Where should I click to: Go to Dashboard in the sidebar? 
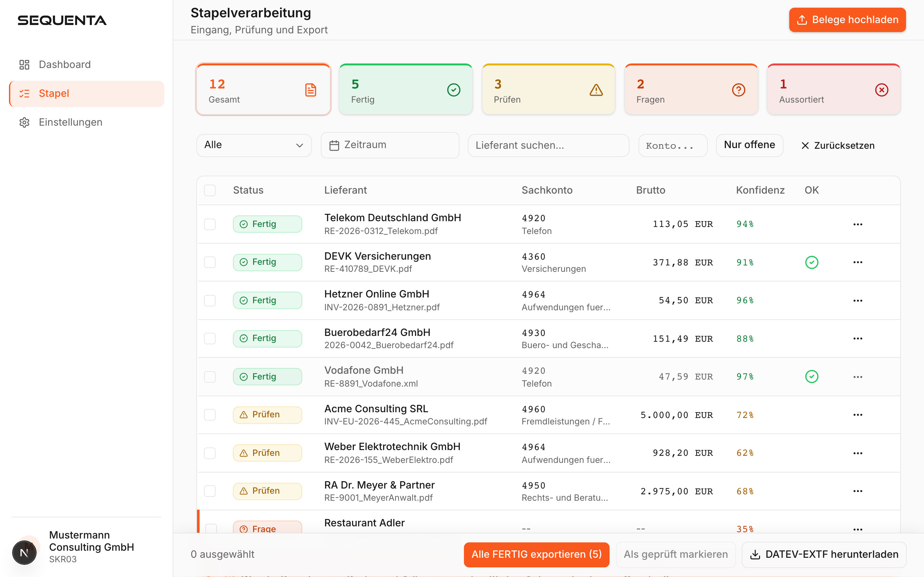64,64
